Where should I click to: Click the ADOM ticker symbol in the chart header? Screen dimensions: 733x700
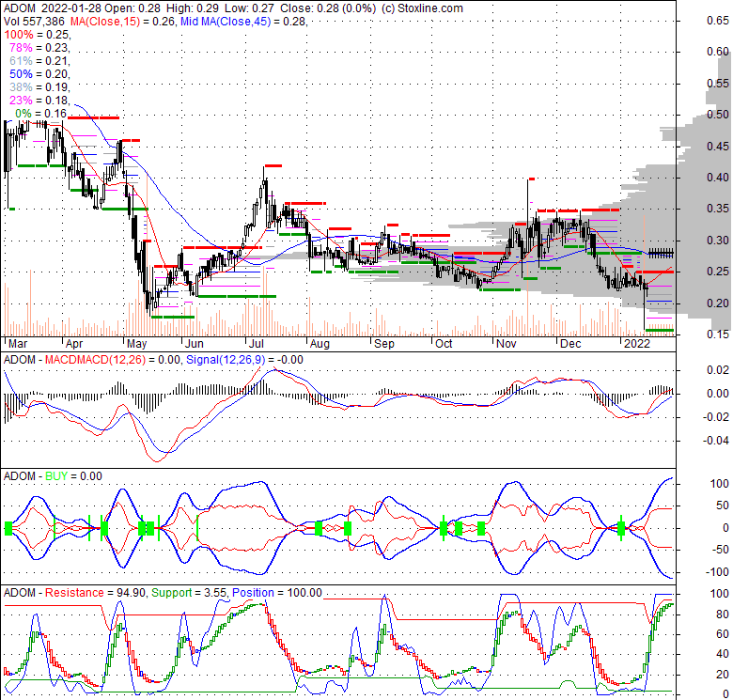pyautogui.click(x=20, y=8)
